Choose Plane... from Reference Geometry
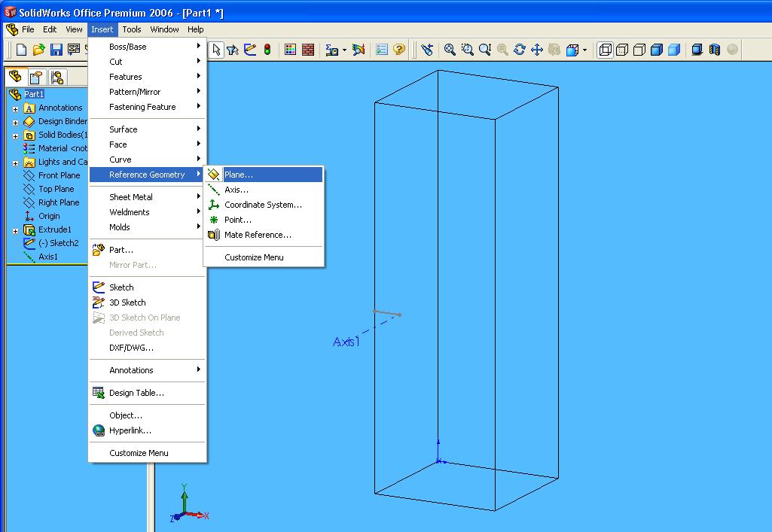772x532 pixels. (264, 175)
